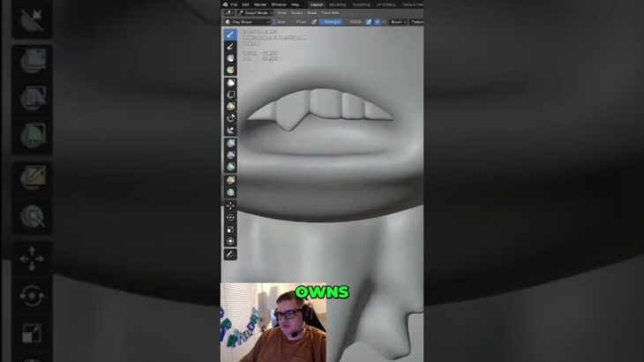Open the editor type dropdown
Viewport: 644px width, 362px height.
tap(228, 12)
